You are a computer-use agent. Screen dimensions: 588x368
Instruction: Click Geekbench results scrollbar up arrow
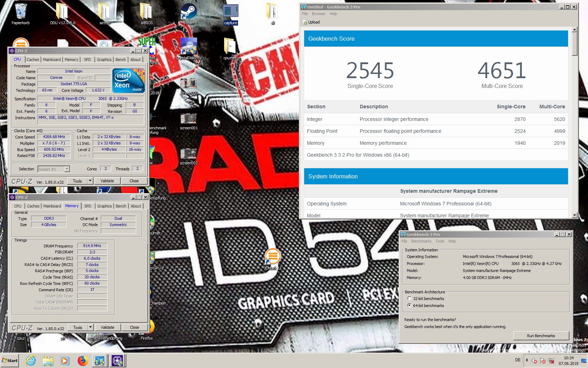[574, 30]
